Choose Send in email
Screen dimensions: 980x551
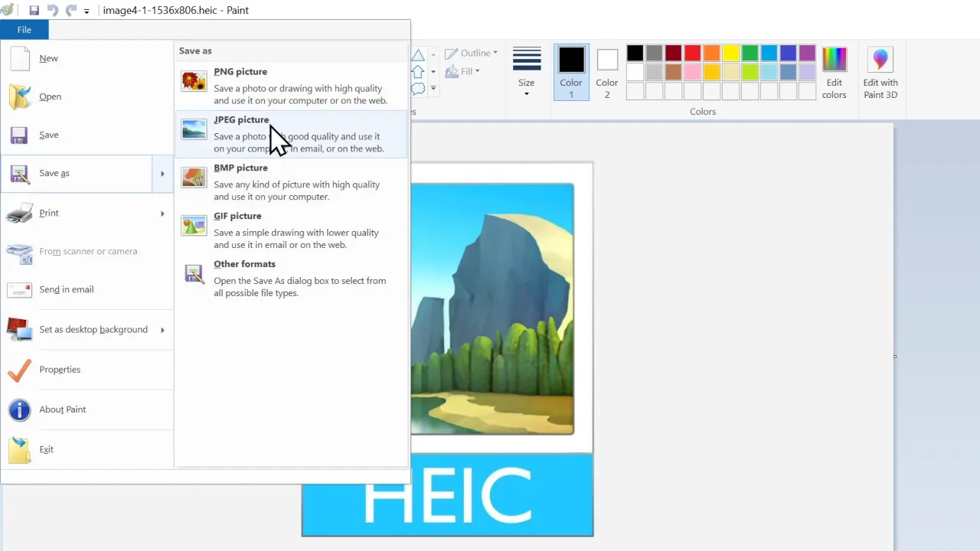[x=87, y=289]
